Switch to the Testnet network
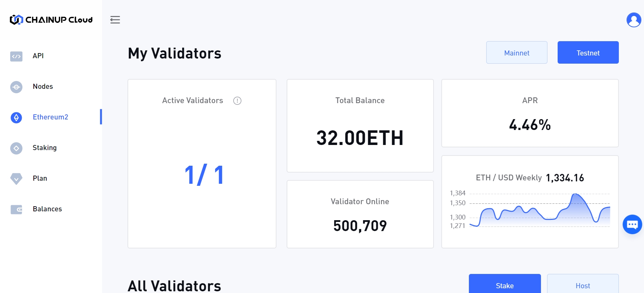This screenshot has height=293, width=644. [x=588, y=53]
